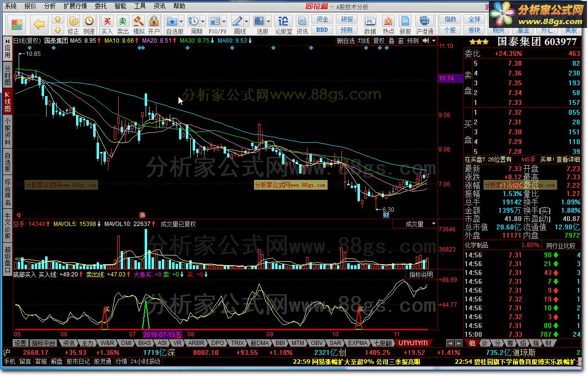
Task: Click the 板块 toolbar button
Action: 475,29
